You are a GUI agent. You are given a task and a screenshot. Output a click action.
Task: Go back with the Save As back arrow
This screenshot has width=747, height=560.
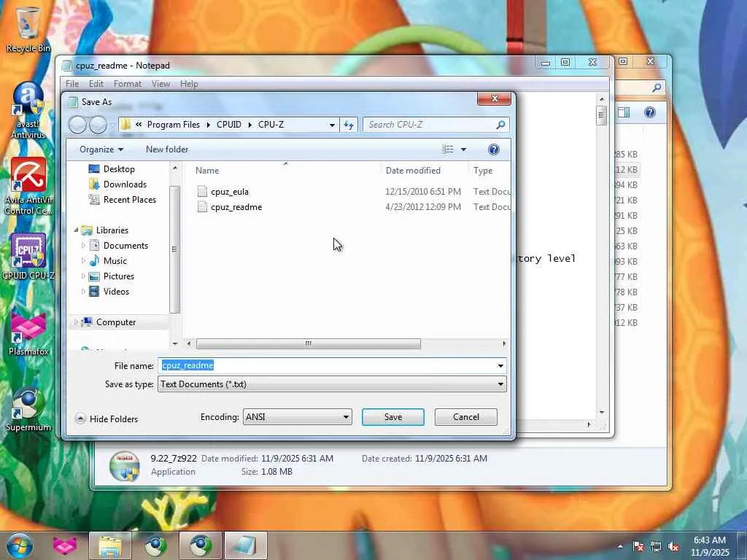(x=77, y=125)
